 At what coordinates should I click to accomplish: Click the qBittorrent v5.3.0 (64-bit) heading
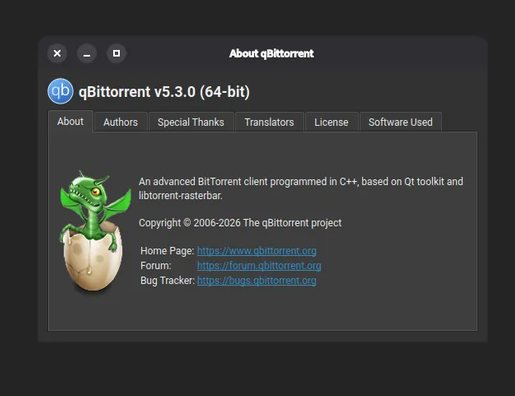tap(164, 92)
